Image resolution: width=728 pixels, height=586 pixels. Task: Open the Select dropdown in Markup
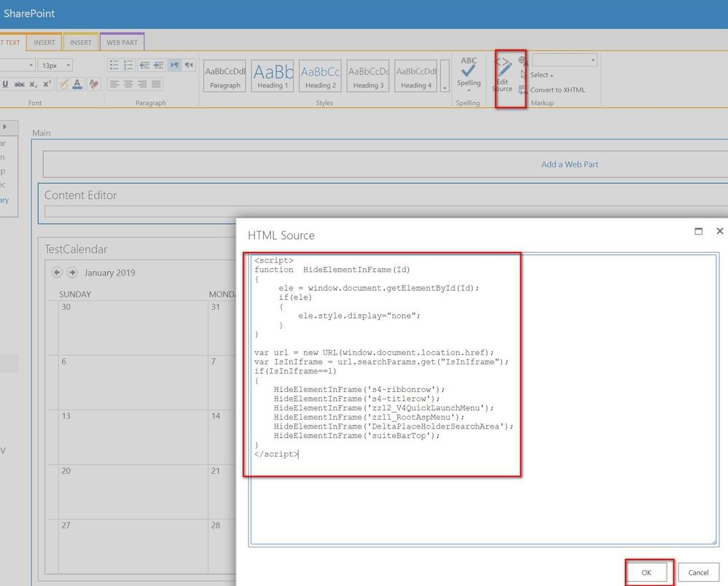[x=541, y=75]
